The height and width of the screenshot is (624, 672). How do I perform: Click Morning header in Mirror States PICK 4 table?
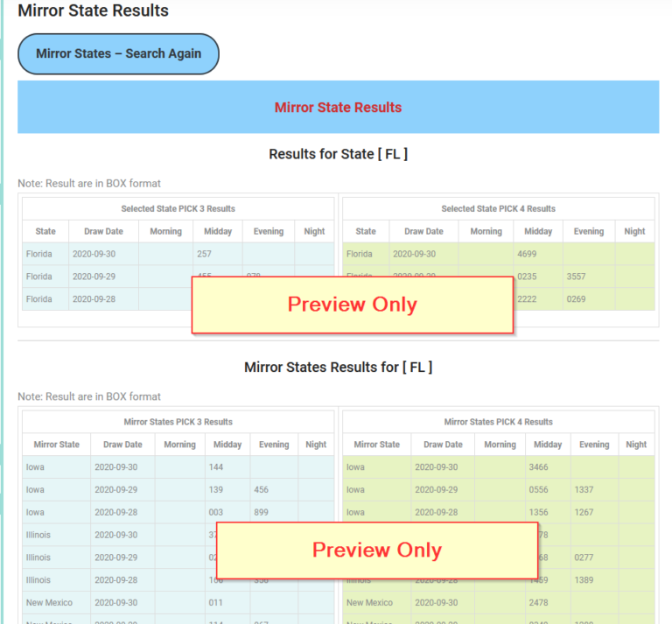(x=500, y=445)
